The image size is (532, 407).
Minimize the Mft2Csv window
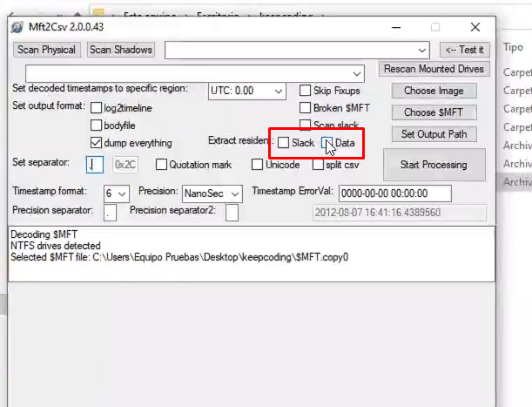click(396, 27)
